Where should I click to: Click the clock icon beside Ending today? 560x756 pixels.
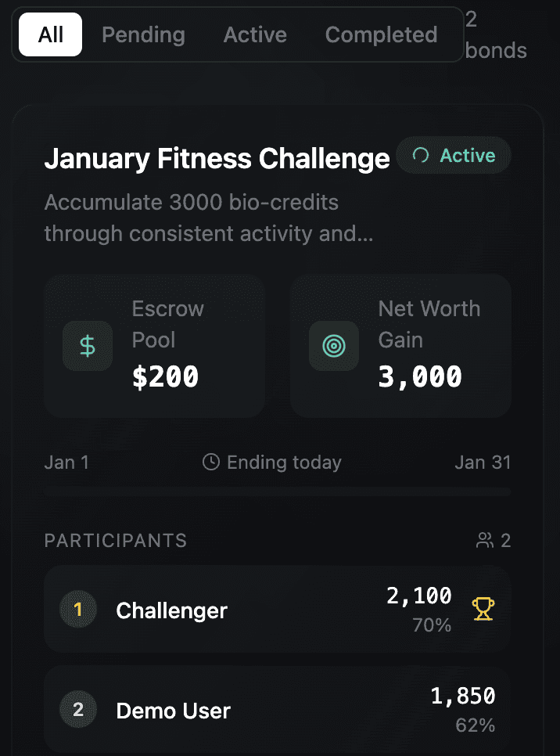pos(211,462)
